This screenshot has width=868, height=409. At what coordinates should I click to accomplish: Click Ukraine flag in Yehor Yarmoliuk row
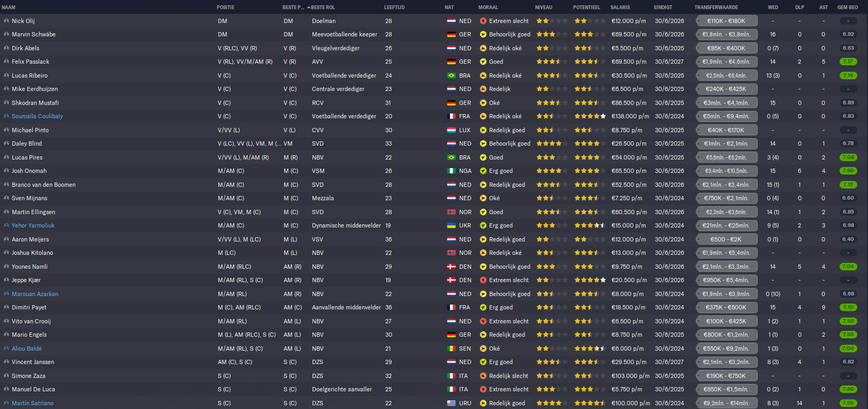click(451, 225)
